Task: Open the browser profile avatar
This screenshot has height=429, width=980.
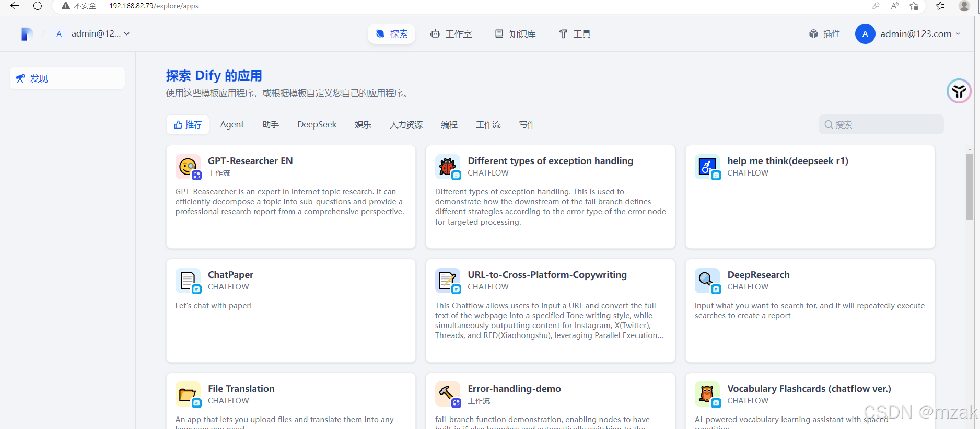Action: click(x=964, y=6)
